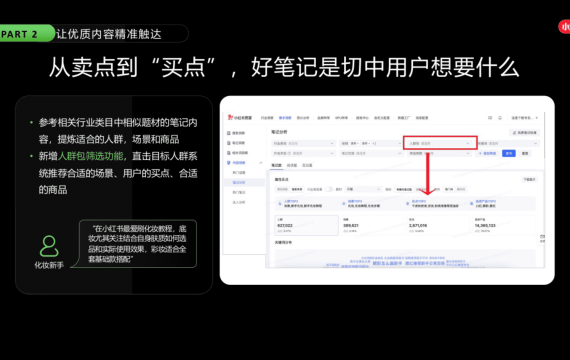This screenshot has height=360, width=570.
Task: Open the account selector dropdown in header
Action: [524, 118]
